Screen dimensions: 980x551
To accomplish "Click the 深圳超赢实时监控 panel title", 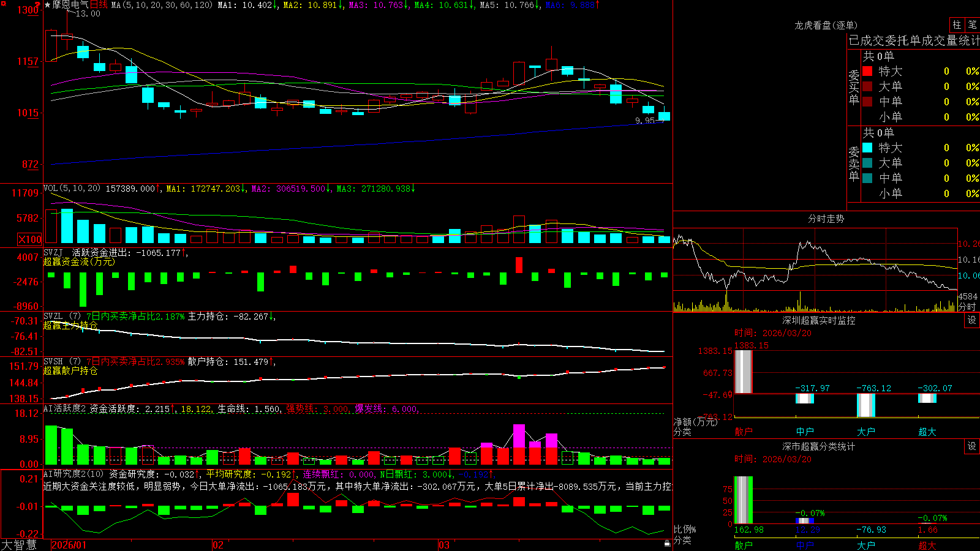I will pyautogui.click(x=818, y=320).
